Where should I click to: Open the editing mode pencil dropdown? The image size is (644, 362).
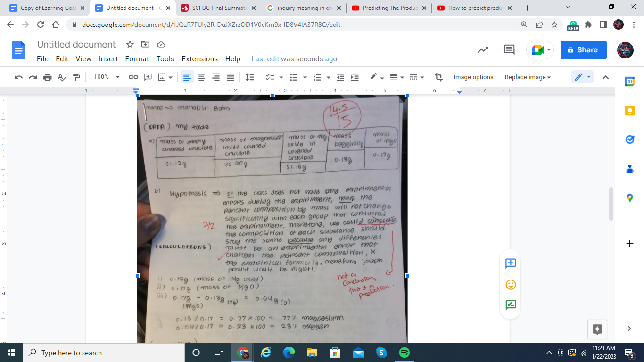pyautogui.click(x=582, y=77)
